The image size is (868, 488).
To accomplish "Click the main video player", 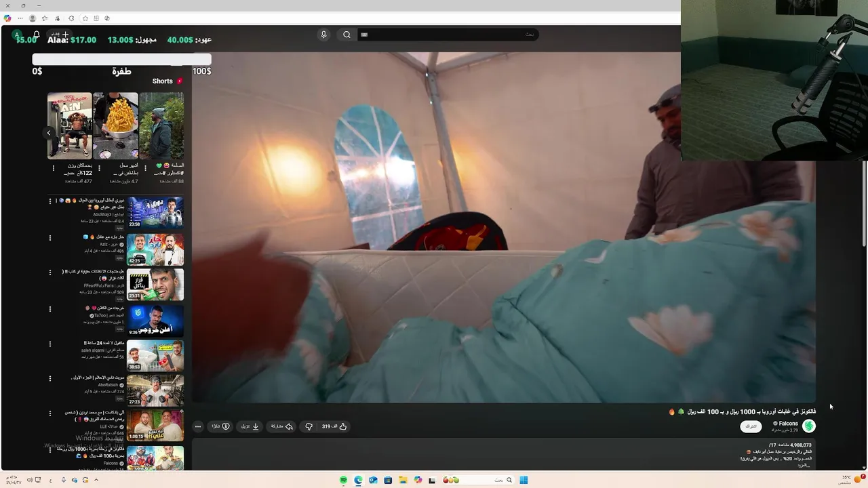I will point(503,227).
